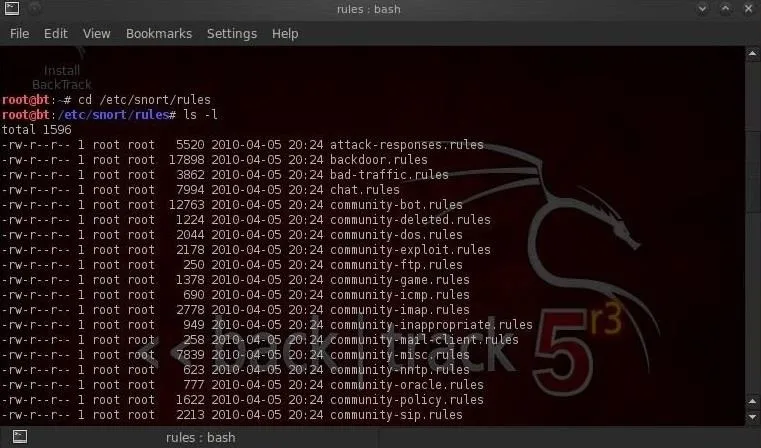
Task: Click the scroll-up arrow at top of scrollbar
Action: coord(752,53)
